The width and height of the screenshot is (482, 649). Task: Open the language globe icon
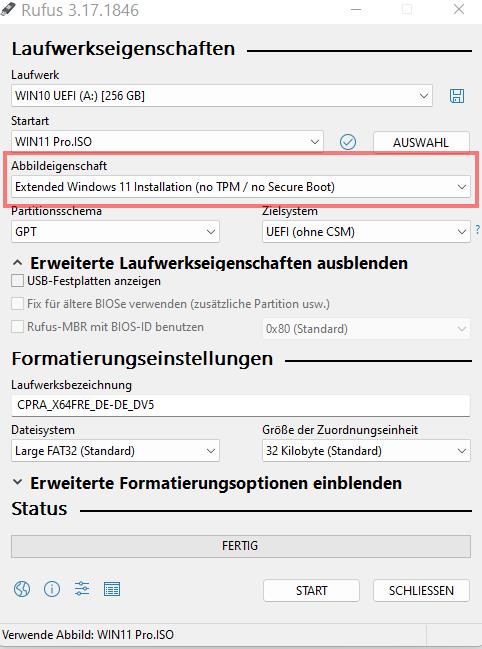pyautogui.click(x=22, y=589)
